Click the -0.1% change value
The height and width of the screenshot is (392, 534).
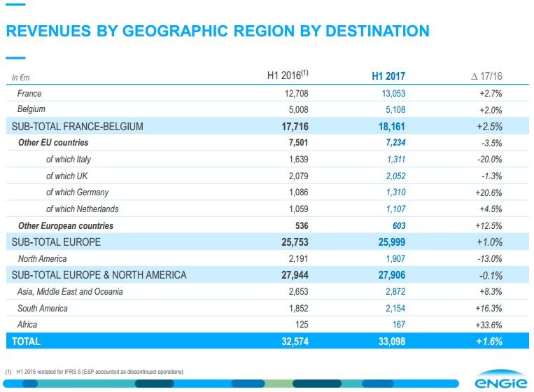tap(491, 276)
